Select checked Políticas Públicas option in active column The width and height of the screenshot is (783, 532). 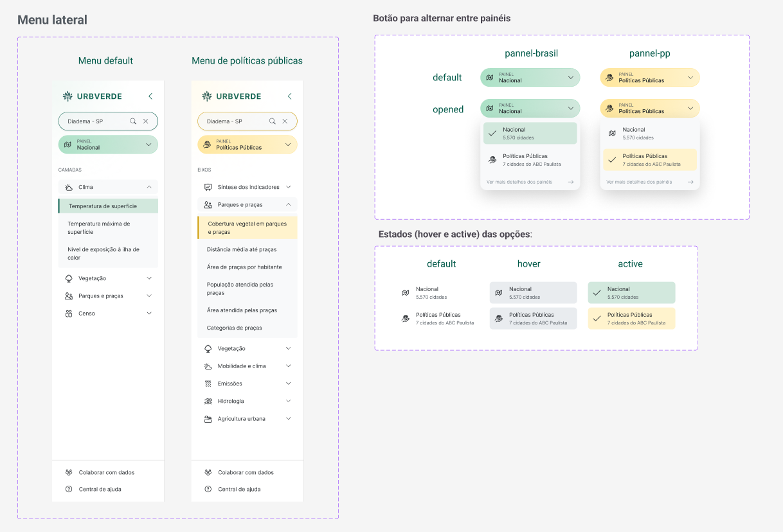coord(631,319)
